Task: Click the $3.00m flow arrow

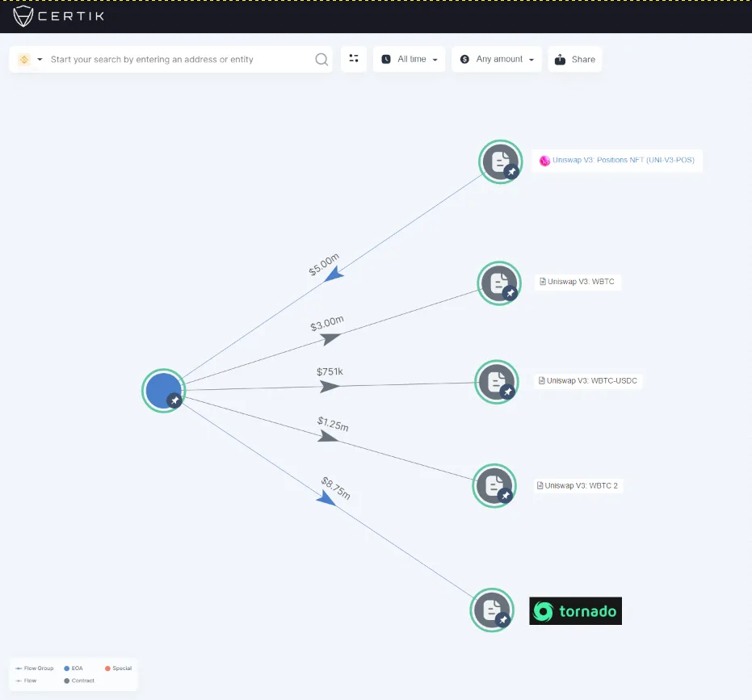Action: click(x=330, y=339)
